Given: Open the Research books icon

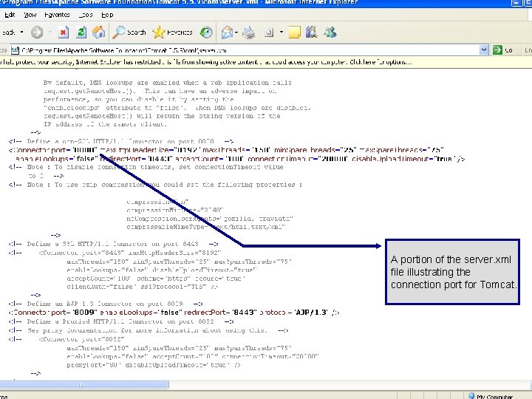Looking at the screenshot, I should click(x=312, y=33).
